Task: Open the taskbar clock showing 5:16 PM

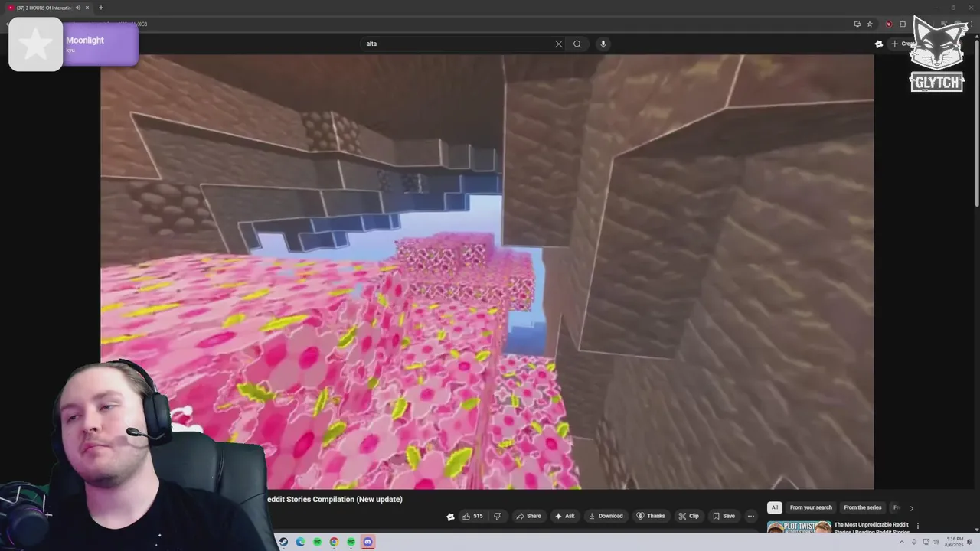Action: tap(954, 542)
